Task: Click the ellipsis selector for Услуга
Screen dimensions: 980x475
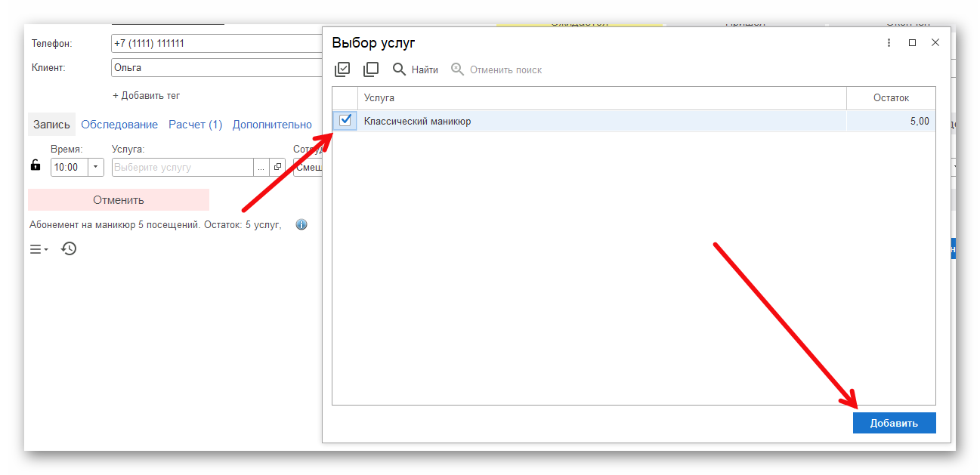Action: pyautogui.click(x=261, y=167)
